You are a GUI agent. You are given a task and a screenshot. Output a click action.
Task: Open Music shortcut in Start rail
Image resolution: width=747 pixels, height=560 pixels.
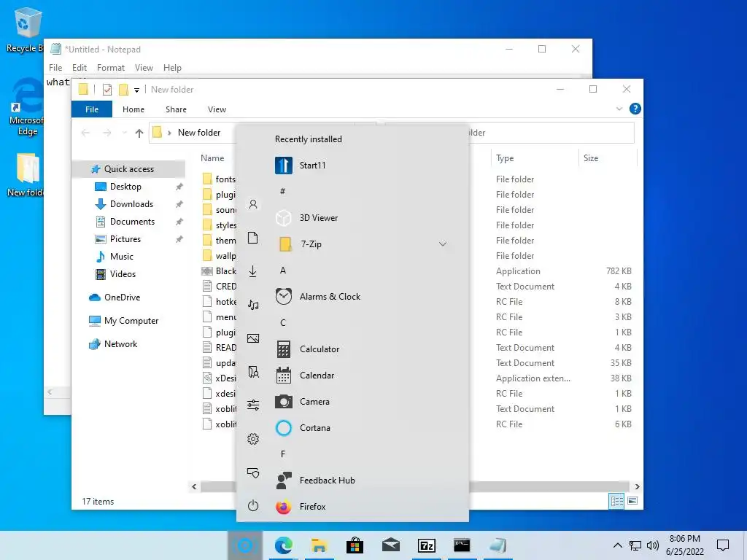point(253,305)
